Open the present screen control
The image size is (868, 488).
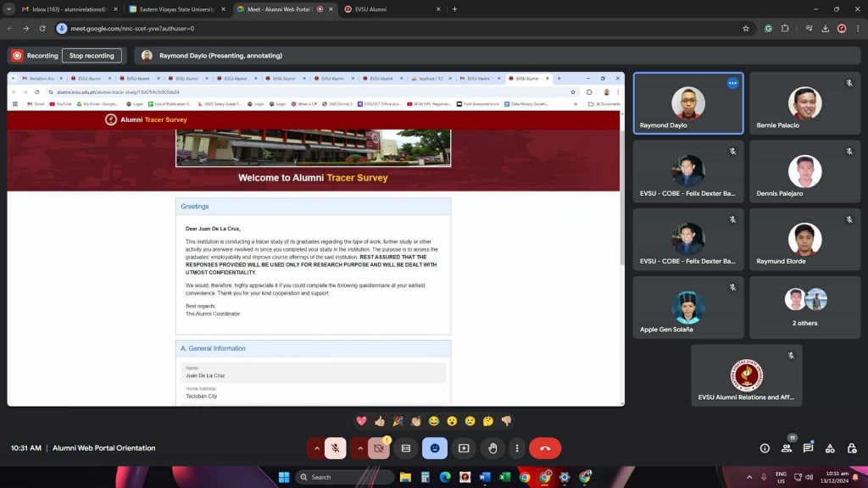point(463,448)
